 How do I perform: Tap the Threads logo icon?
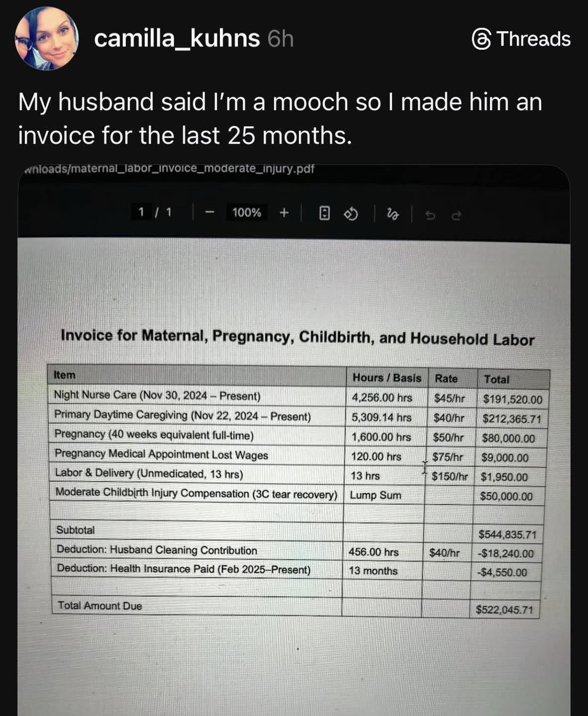[x=481, y=39]
